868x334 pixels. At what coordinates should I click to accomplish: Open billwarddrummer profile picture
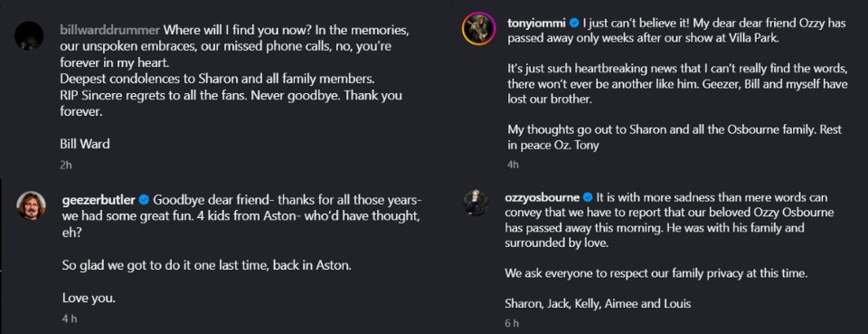click(x=29, y=36)
